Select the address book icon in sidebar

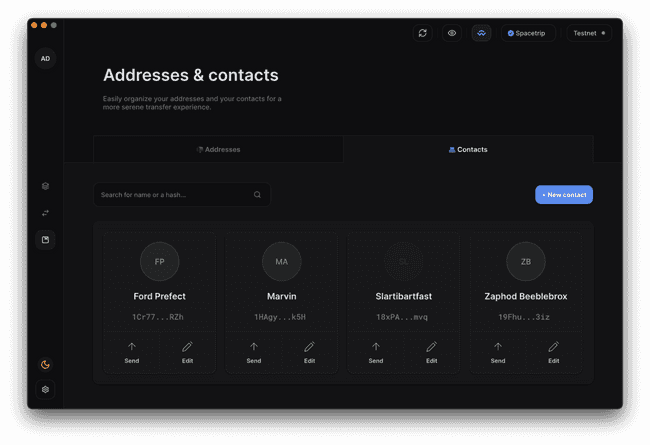45,240
